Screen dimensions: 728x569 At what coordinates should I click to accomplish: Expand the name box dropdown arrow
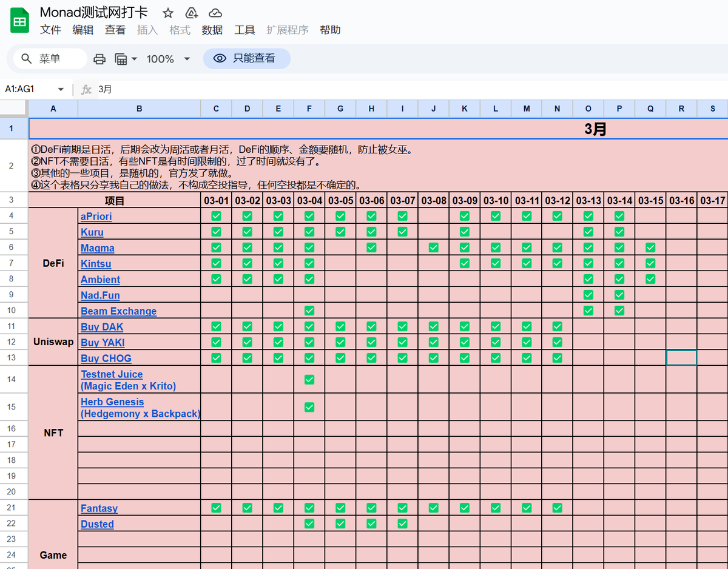tap(61, 89)
